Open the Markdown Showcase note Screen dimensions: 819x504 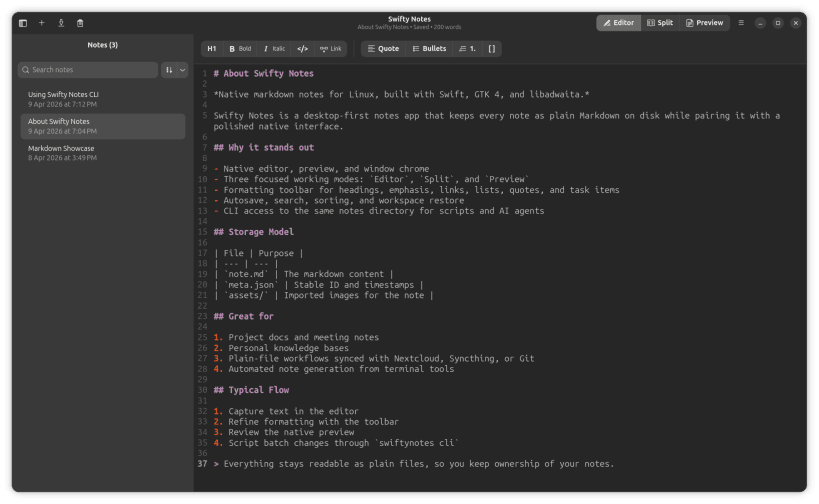tap(103, 153)
